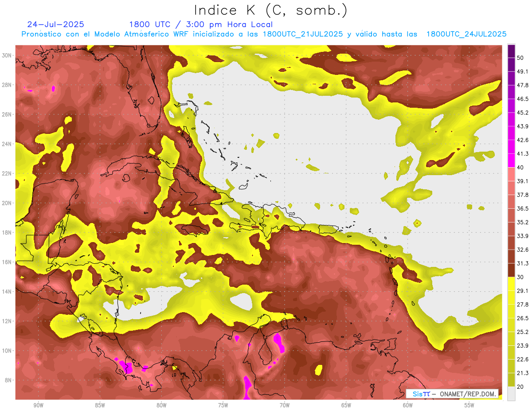532x411 pixels.
Task: Click latitude axis label "16N"
Action: [7, 262]
